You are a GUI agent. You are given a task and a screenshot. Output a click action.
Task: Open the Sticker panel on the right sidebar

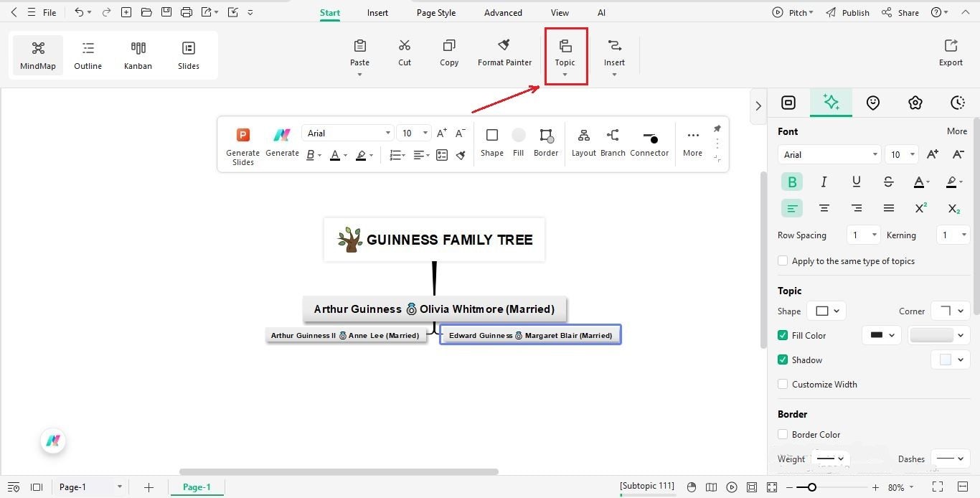pos(873,103)
